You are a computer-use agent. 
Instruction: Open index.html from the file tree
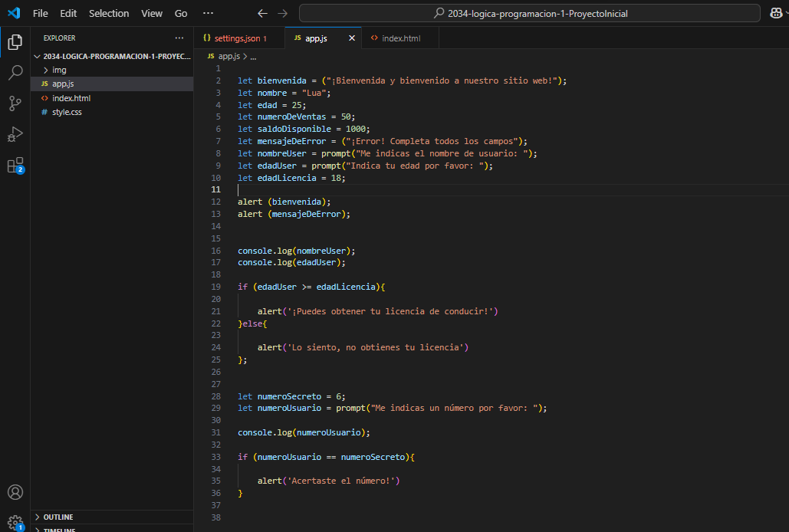coord(112,98)
